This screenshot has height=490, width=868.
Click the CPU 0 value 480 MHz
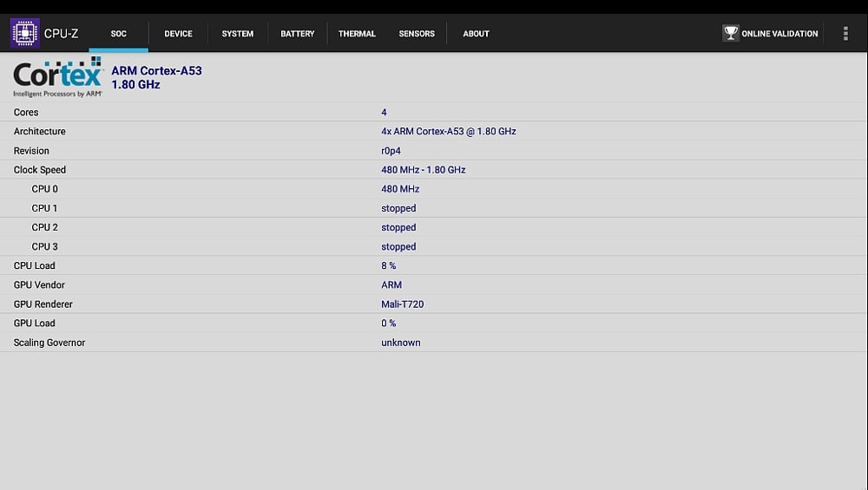click(400, 189)
